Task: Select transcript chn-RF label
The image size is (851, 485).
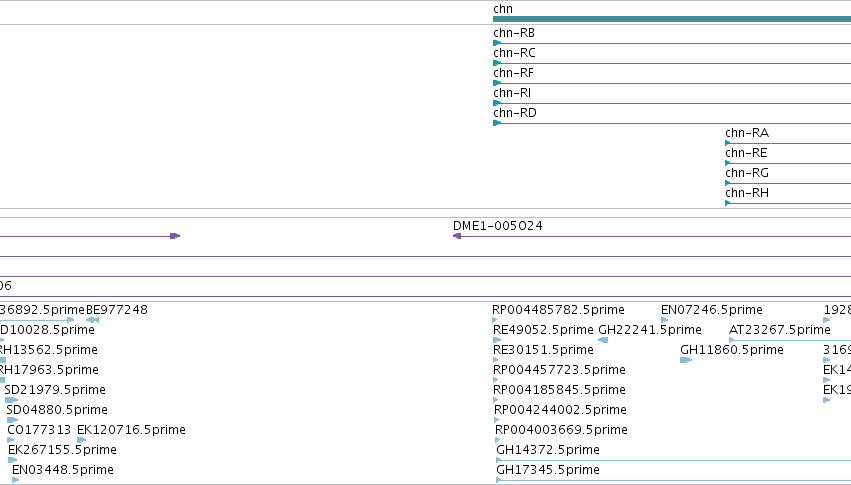Action: (x=513, y=73)
